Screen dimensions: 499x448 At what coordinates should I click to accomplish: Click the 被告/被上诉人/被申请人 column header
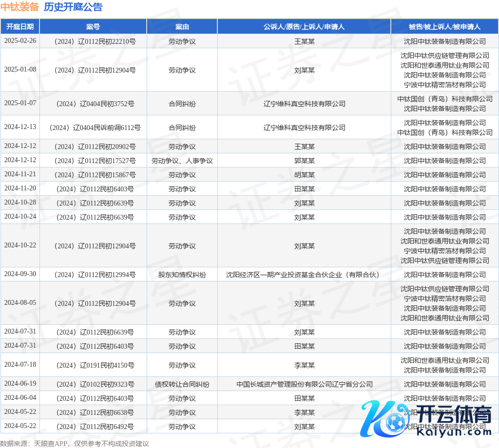tap(444, 27)
